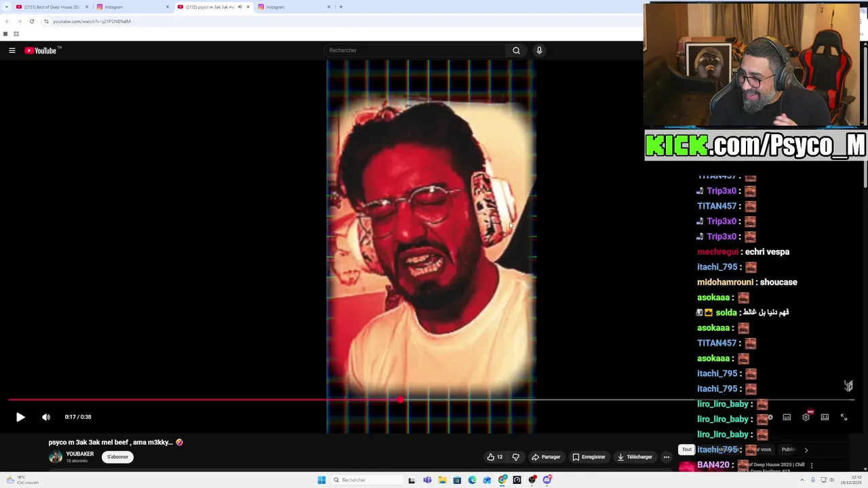Open Microsoft Edge from the taskbar
868x488 pixels.
pyautogui.click(x=472, y=480)
